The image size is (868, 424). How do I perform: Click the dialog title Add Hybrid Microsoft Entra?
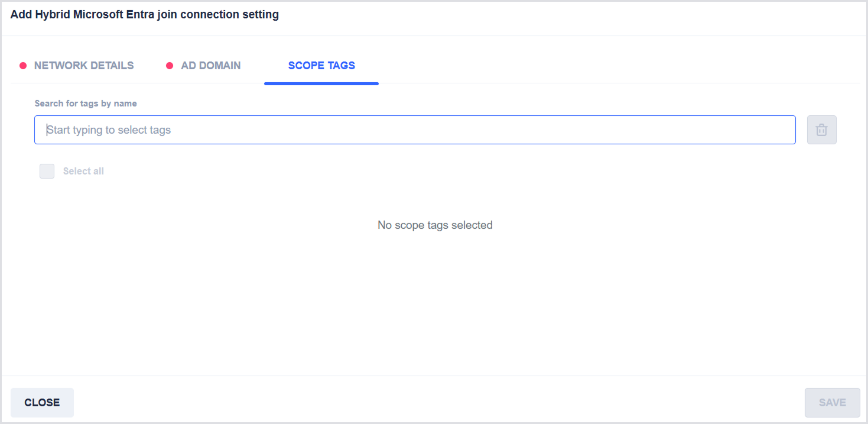click(144, 15)
